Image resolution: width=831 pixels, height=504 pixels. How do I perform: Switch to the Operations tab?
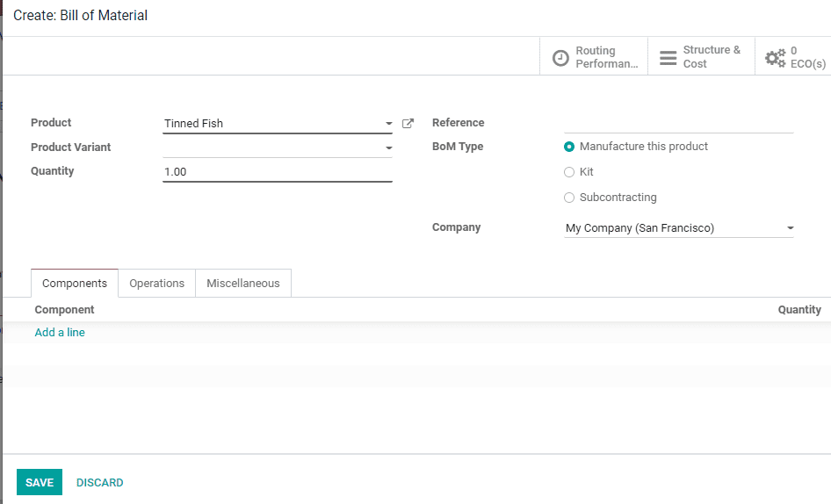coord(157,283)
